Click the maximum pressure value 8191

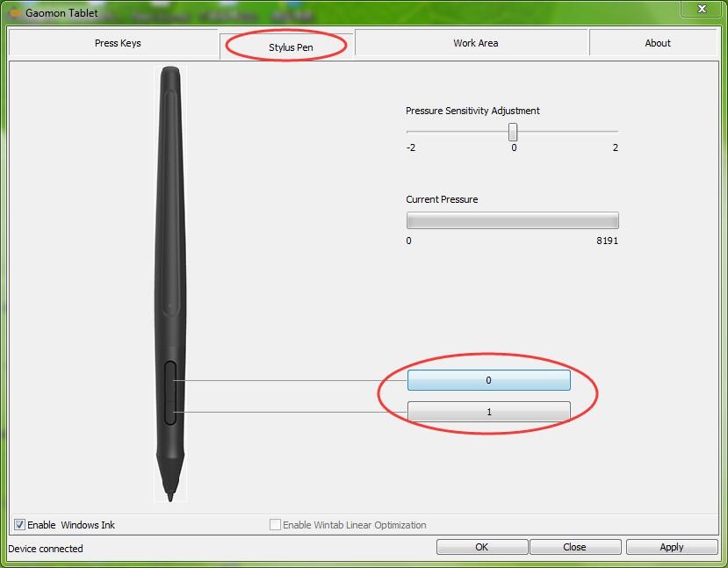pos(608,241)
